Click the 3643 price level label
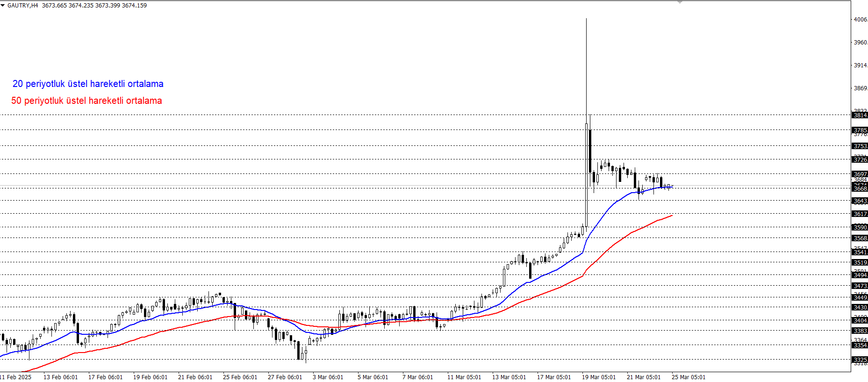 click(860, 201)
